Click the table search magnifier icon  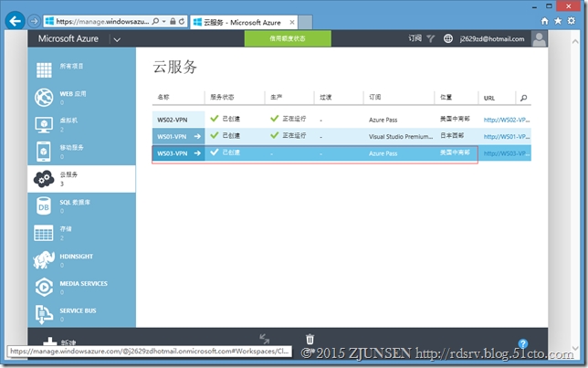click(523, 98)
